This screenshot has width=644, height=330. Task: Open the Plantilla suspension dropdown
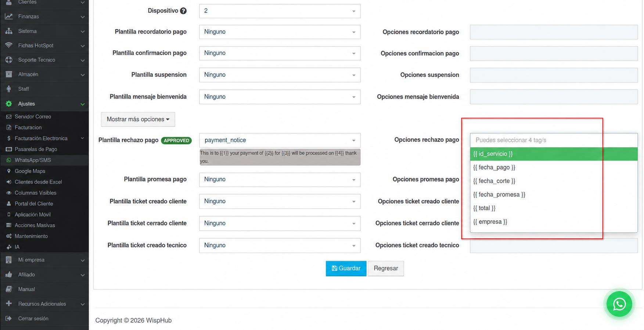(x=280, y=75)
